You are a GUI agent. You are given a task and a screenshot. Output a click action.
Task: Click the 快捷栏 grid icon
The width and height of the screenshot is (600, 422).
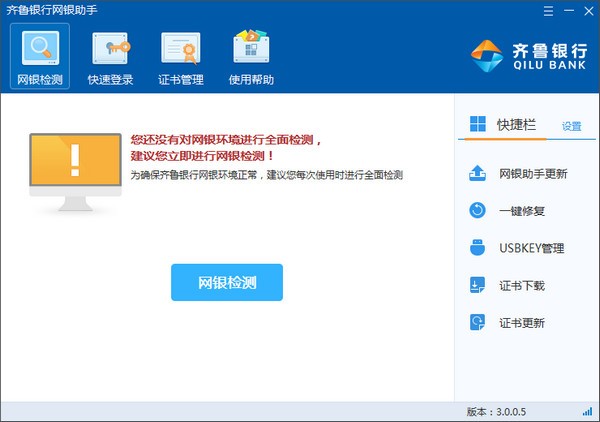[478, 124]
